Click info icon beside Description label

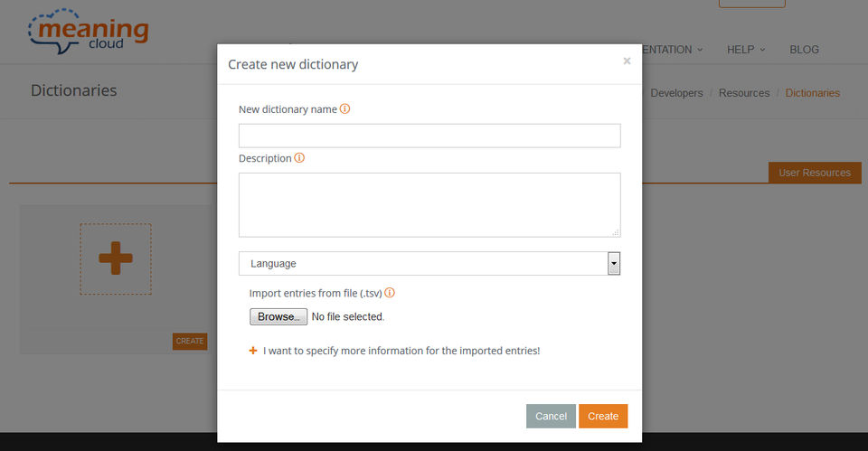299,158
